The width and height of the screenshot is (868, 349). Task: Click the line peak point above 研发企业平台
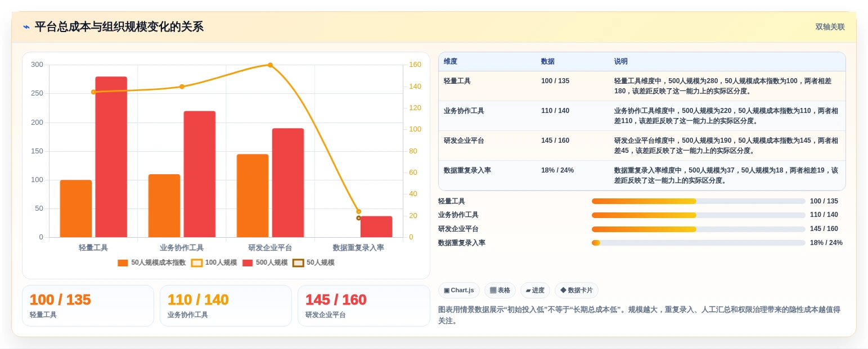[270, 65]
